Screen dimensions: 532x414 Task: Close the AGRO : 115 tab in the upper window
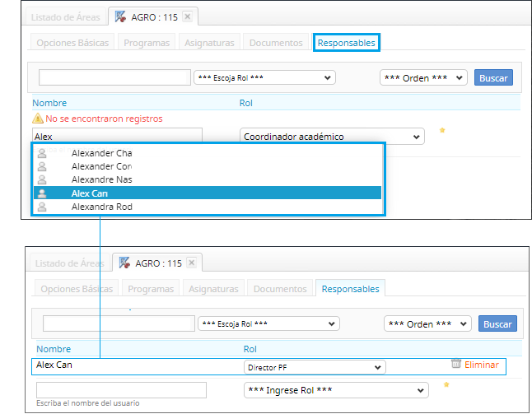[x=187, y=16]
